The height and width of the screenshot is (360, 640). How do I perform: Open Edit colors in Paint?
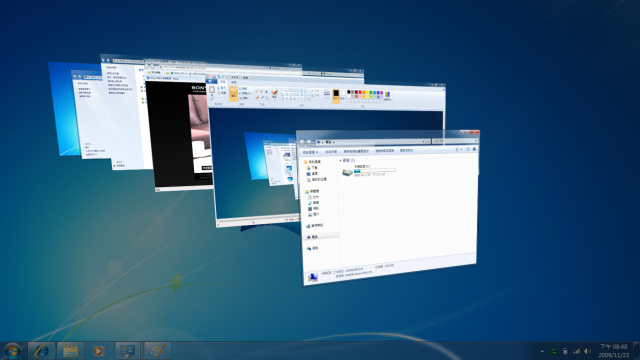(x=387, y=96)
